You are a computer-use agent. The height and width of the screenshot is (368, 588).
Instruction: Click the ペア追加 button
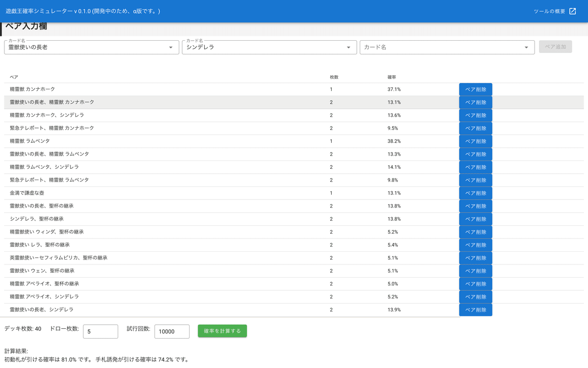tap(555, 47)
